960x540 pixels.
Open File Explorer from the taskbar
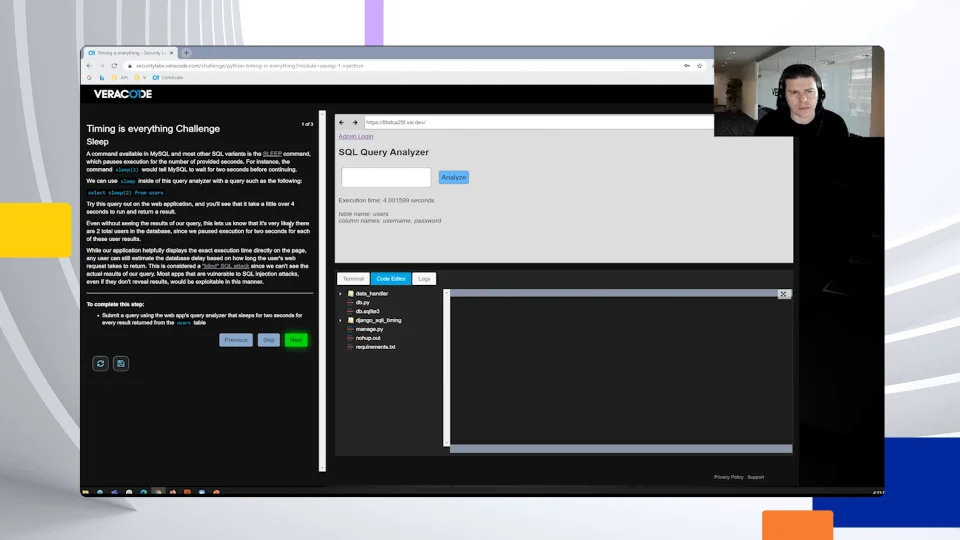[86, 492]
